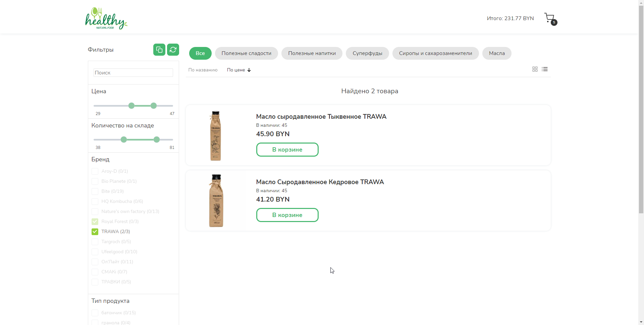Click the cedar oil bottle thumbnail
The width and height of the screenshot is (644, 325).
(216, 201)
